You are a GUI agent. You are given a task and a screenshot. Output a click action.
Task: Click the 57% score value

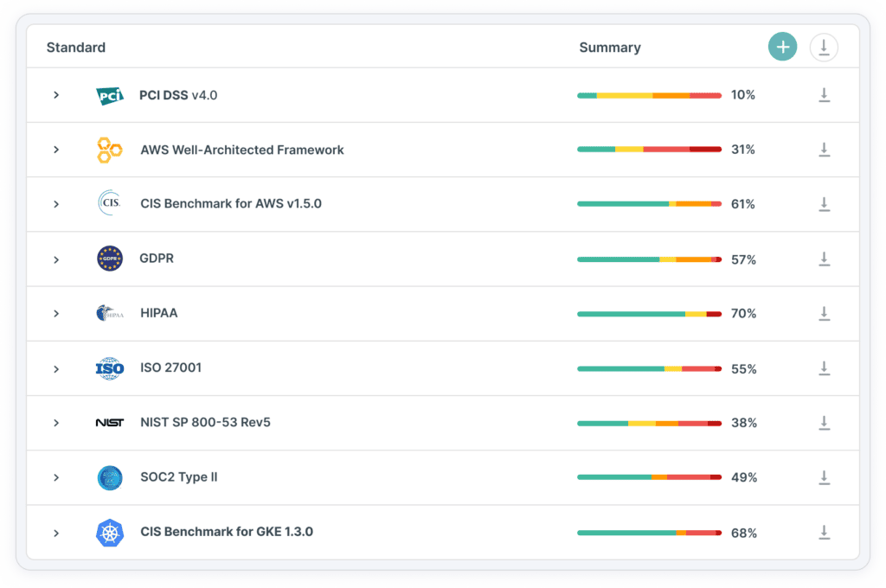[743, 259]
